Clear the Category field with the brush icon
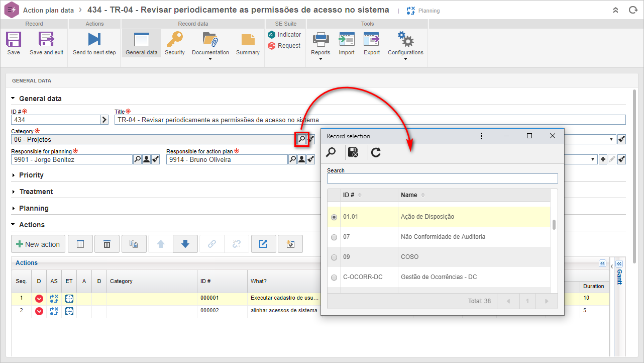Screen dimensions: 644x363 tap(311, 139)
